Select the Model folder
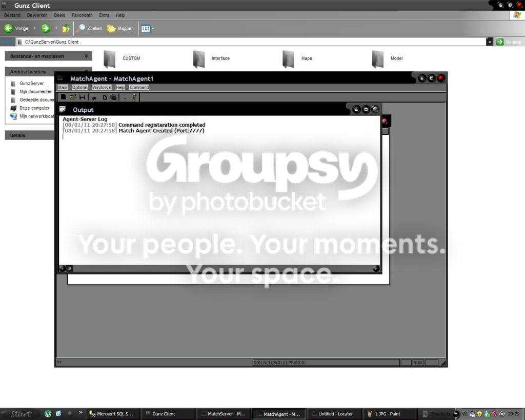The height and width of the screenshot is (420, 525). click(387, 58)
